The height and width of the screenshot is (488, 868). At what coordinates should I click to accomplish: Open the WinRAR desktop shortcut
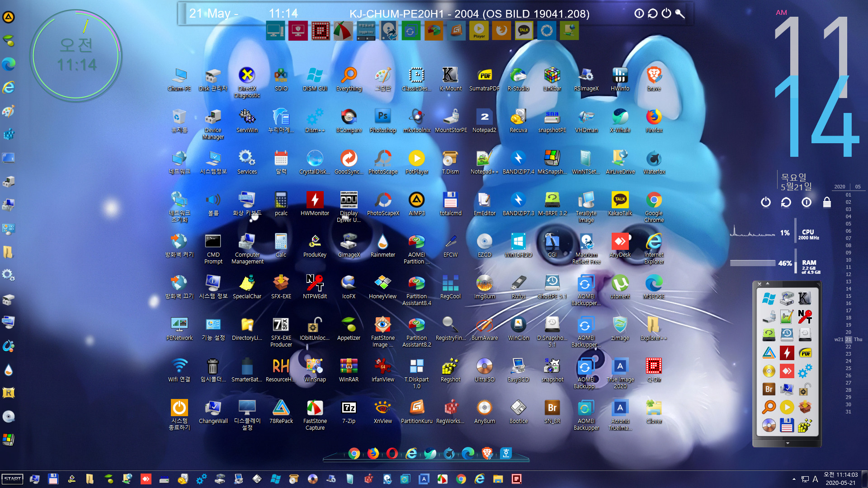[349, 371]
